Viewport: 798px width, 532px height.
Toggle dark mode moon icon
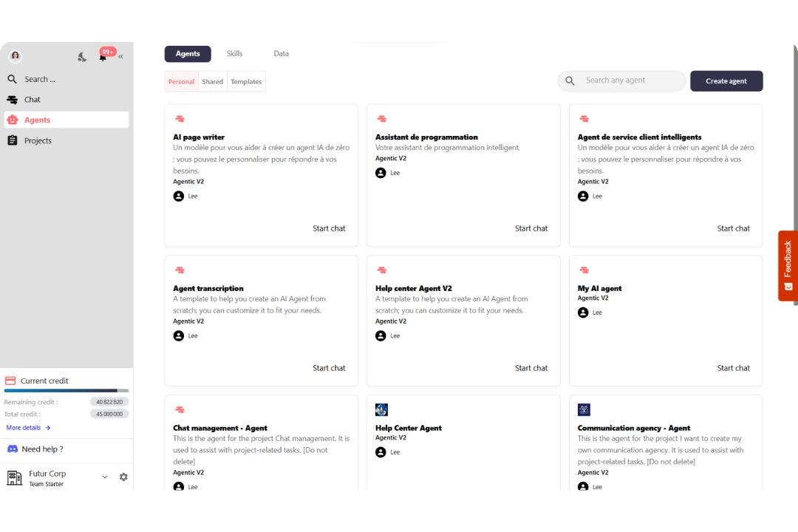[82, 57]
